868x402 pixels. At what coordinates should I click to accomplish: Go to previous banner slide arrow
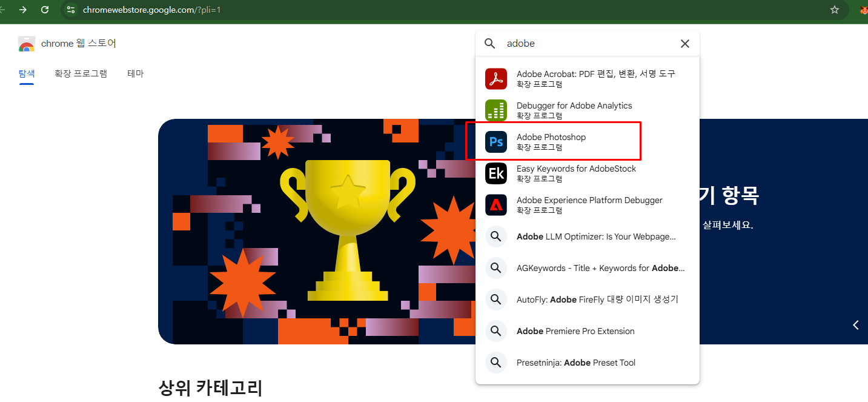click(856, 325)
